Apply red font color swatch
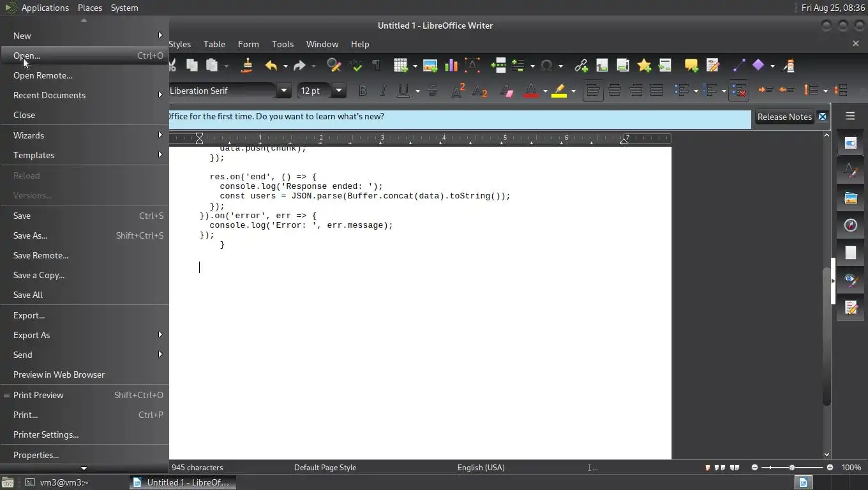This screenshot has height=490, width=868. (x=531, y=91)
